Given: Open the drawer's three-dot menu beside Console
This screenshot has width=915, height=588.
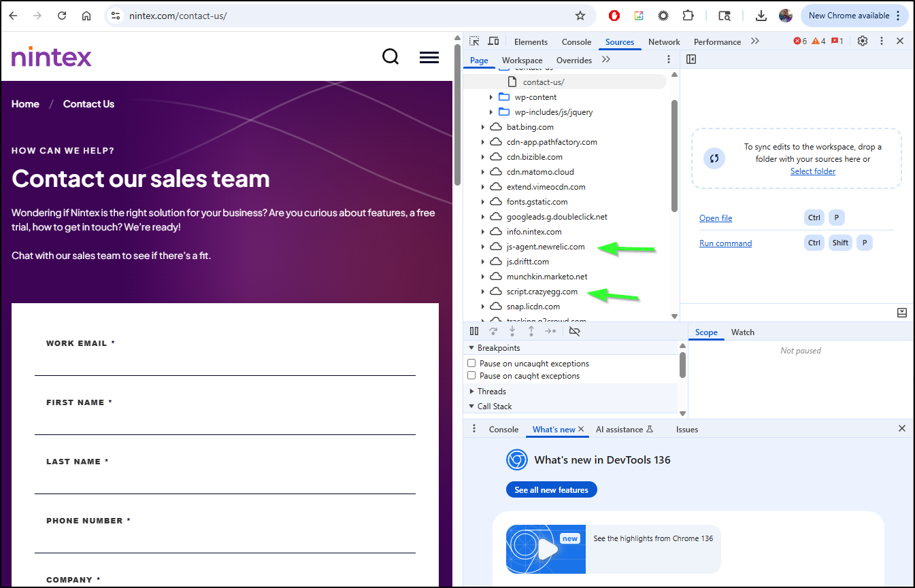Looking at the screenshot, I should (x=474, y=429).
